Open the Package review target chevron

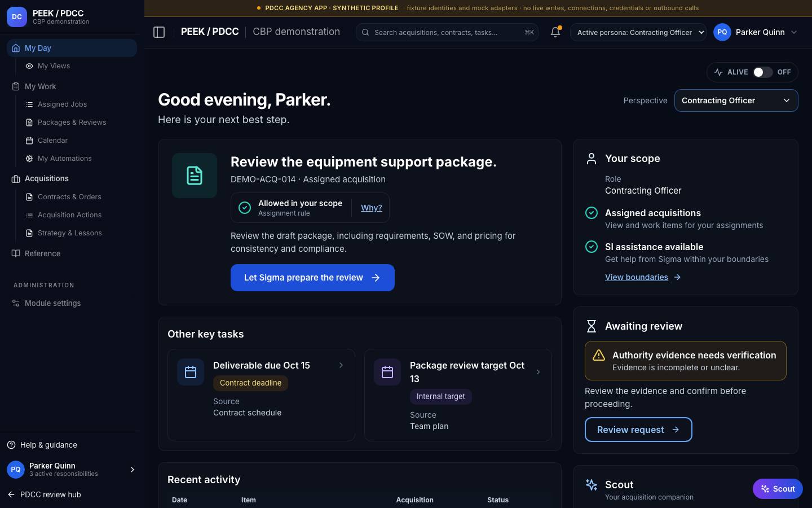[x=538, y=372]
